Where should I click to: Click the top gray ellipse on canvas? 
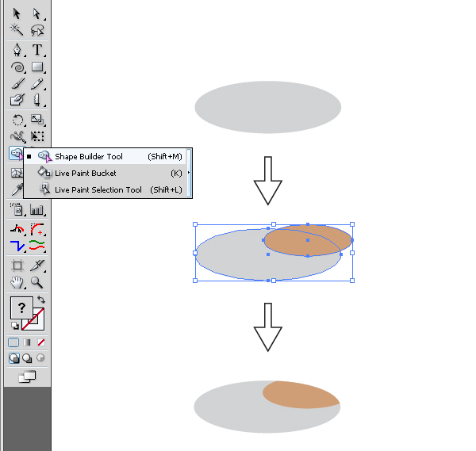point(268,107)
